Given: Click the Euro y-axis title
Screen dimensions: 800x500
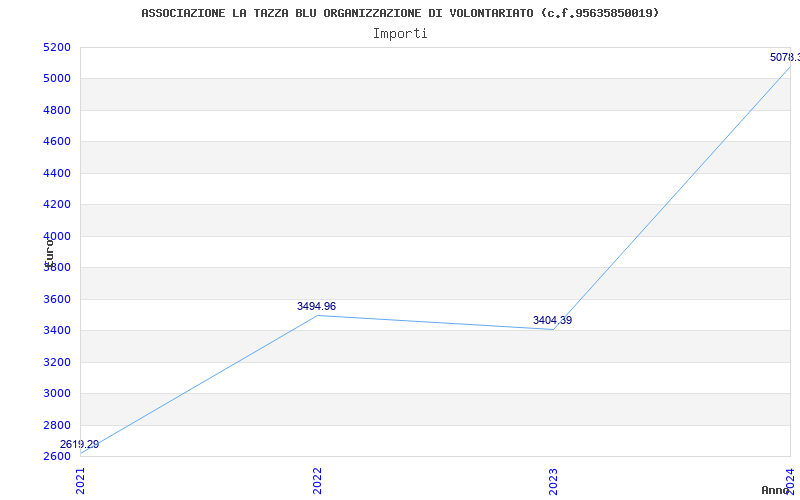Looking at the screenshot, I should 49,253.
